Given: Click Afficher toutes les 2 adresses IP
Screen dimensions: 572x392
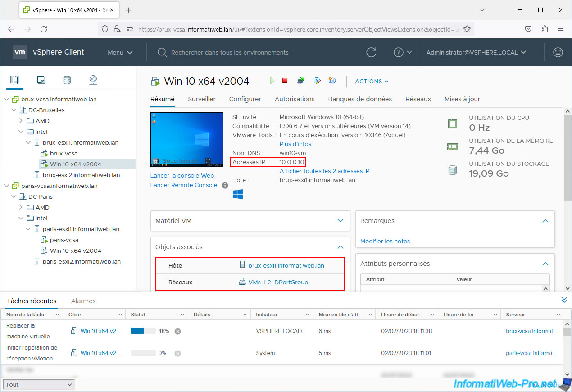Looking at the screenshot, I should coord(325,171).
